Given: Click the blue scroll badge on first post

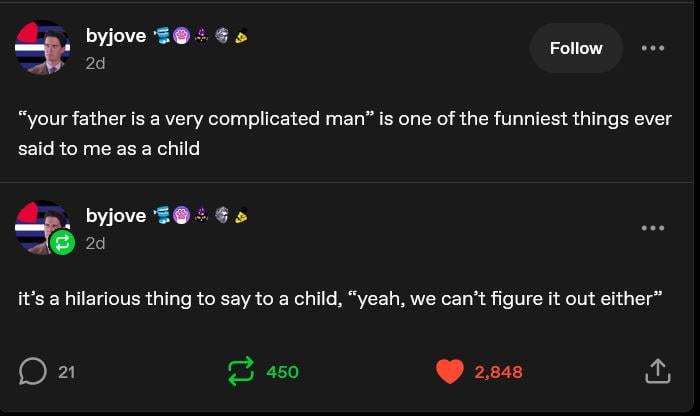Looking at the screenshot, I should [x=162, y=37].
